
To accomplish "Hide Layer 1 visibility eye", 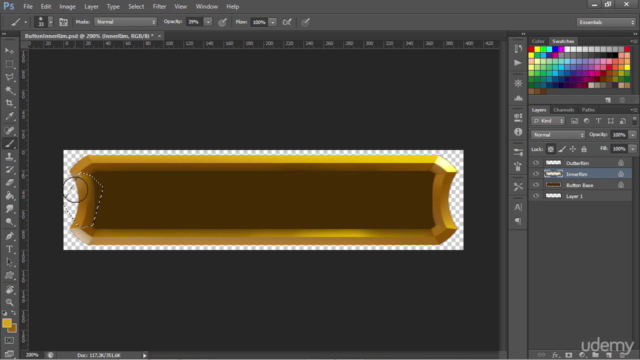I will [x=536, y=196].
